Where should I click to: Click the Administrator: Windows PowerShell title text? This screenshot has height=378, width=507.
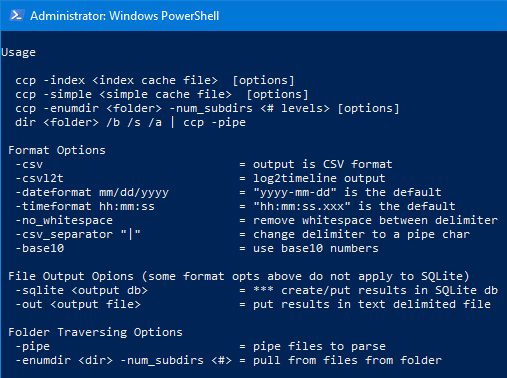pyautogui.click(x=125, y=16)
